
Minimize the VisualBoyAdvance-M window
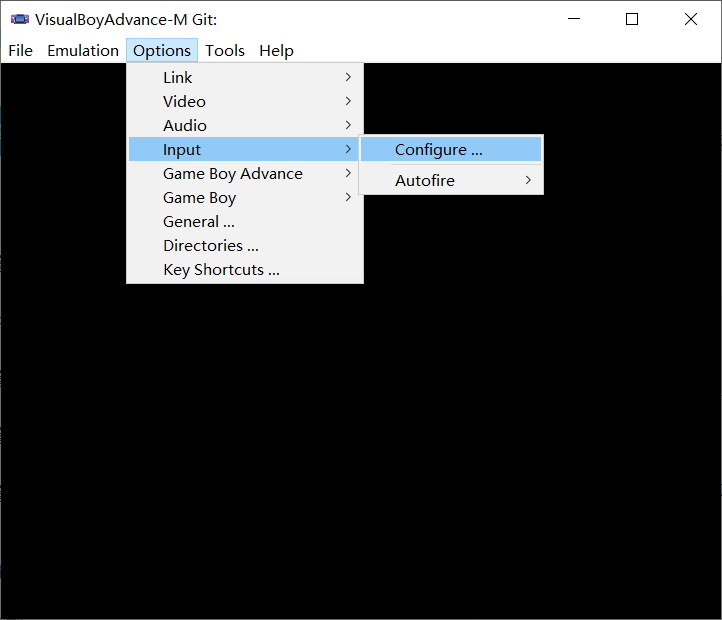574,19
